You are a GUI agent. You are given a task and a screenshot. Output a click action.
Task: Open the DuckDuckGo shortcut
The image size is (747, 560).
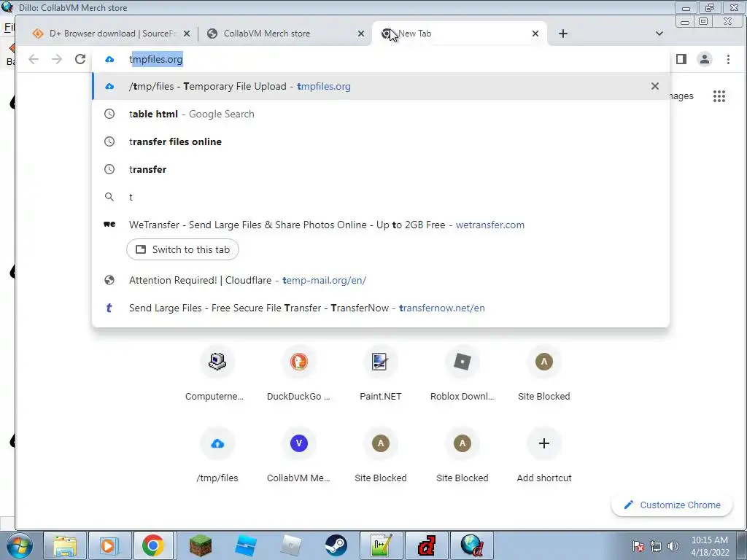[298, 374]
